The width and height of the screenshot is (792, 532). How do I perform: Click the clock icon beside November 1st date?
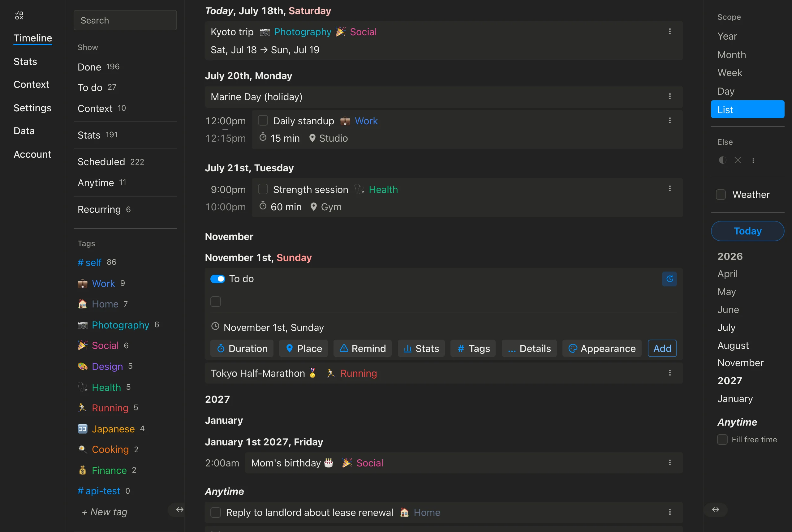[215, 326]
